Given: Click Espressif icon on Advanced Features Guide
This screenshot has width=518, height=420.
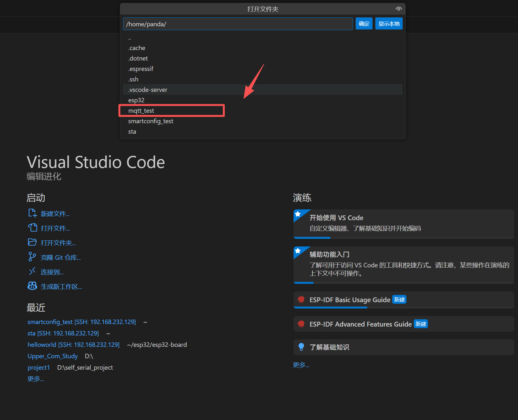Looking at the screenshot, I should tap(301, 324).
